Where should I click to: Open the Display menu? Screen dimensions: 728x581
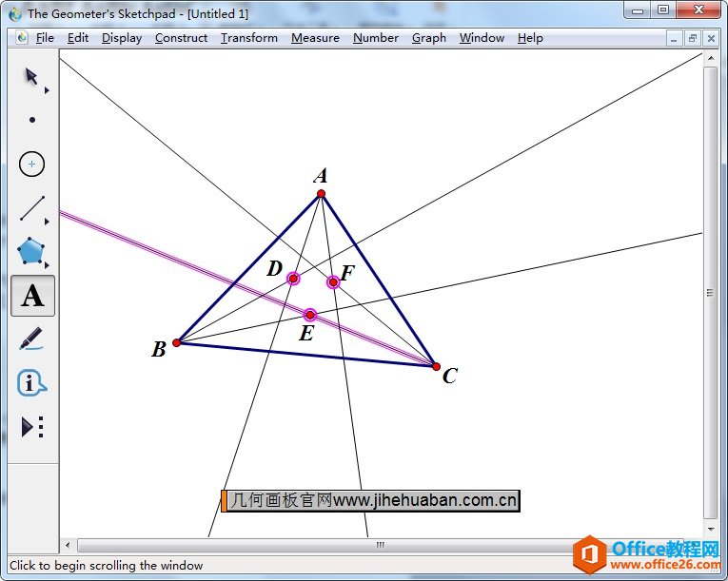[122, 38]
